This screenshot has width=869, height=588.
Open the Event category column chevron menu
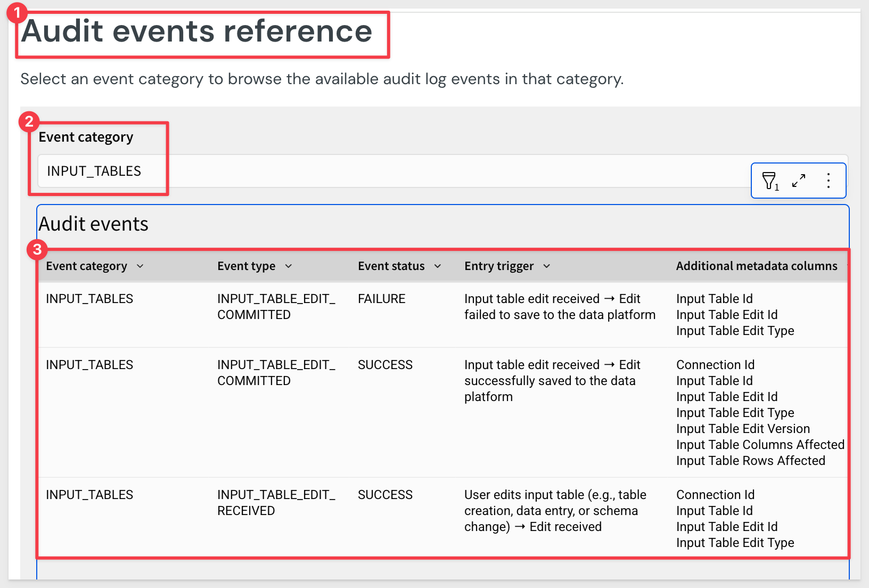pos(140,266)
